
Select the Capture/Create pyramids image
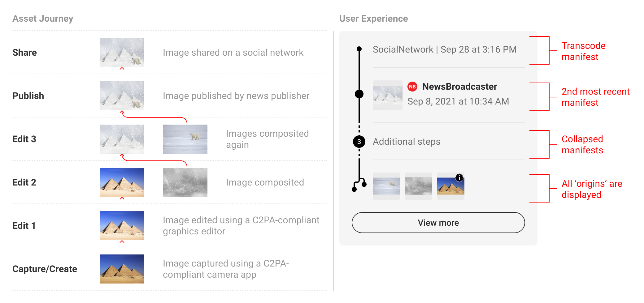click(122, 269)
